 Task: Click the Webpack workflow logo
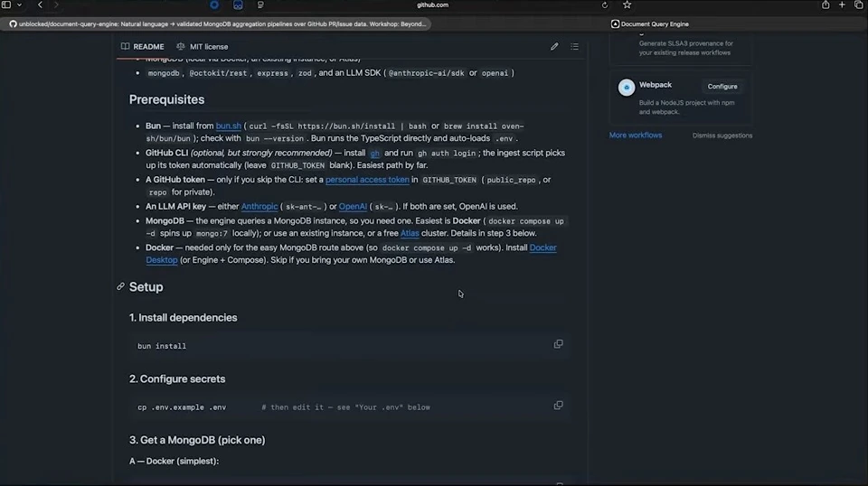coord(626,88)
